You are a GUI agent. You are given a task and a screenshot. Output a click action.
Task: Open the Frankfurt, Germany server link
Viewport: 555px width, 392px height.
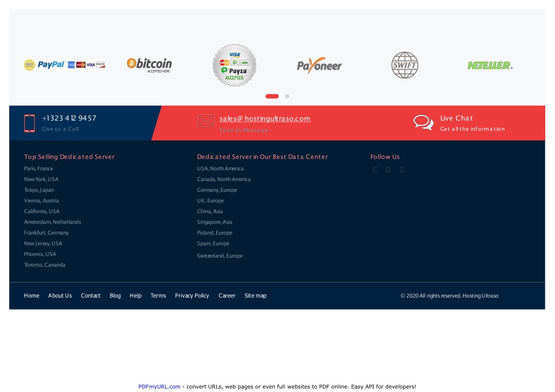47,233
